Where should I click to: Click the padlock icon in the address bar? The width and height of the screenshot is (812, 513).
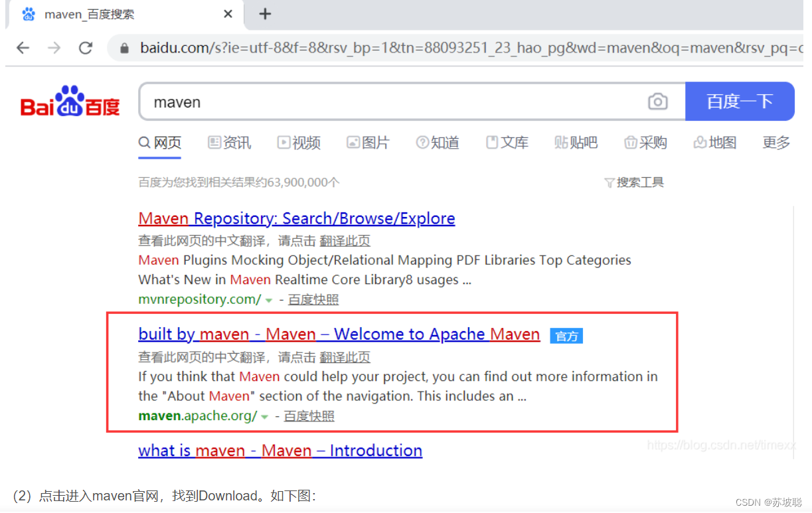(x=123, y=48)
